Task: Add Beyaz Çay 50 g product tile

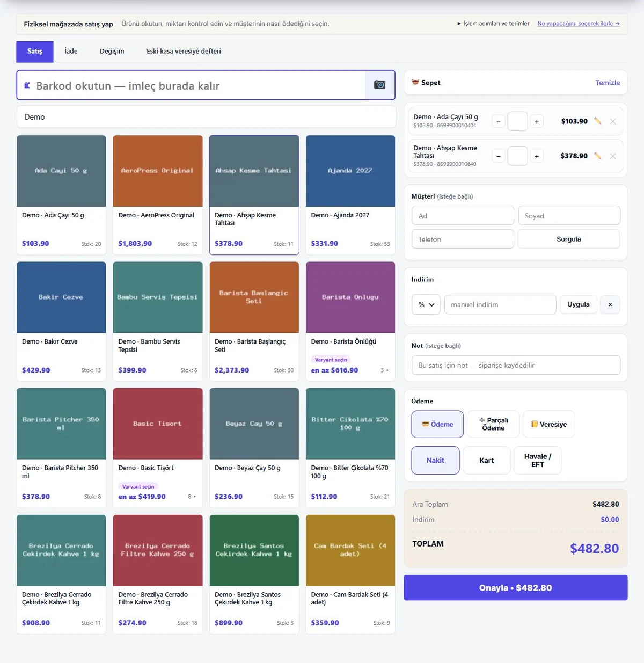Action: 254,448
